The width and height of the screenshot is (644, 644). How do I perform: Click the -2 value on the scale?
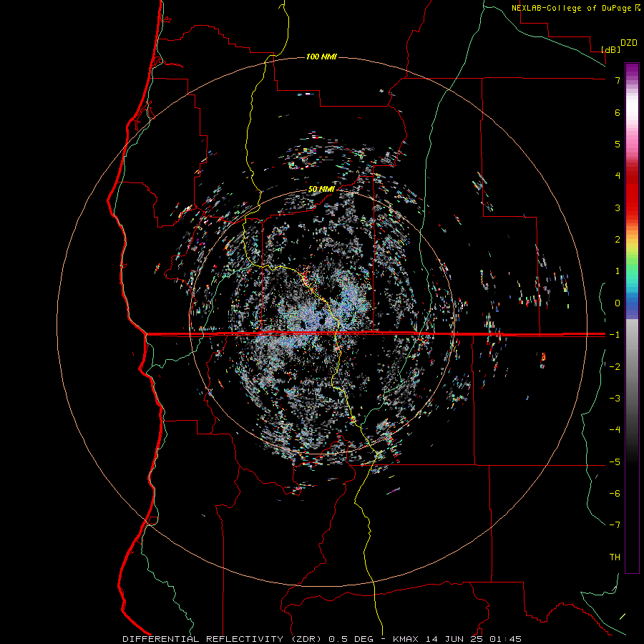[615, 367]
